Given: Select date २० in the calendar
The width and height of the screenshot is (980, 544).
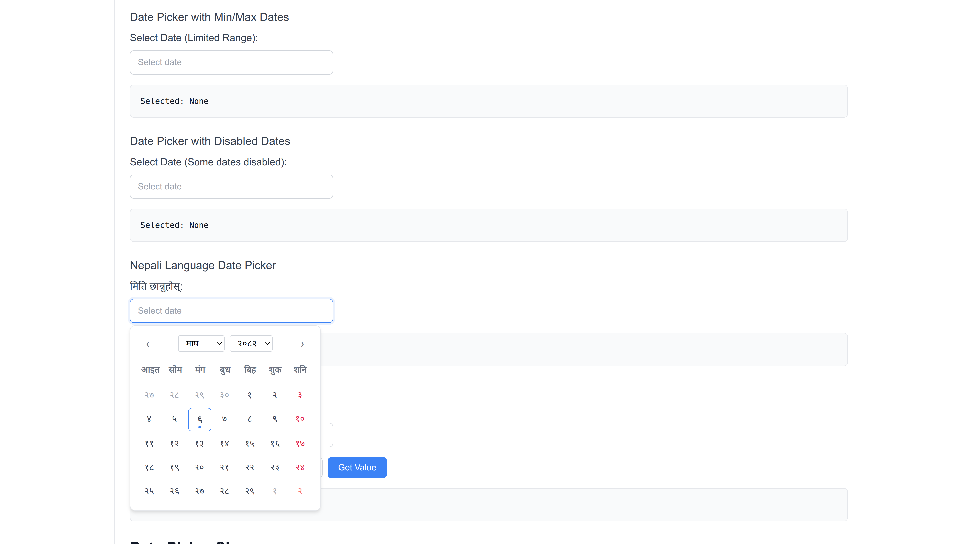Looking at the screenshot, I should click(199, 467).
